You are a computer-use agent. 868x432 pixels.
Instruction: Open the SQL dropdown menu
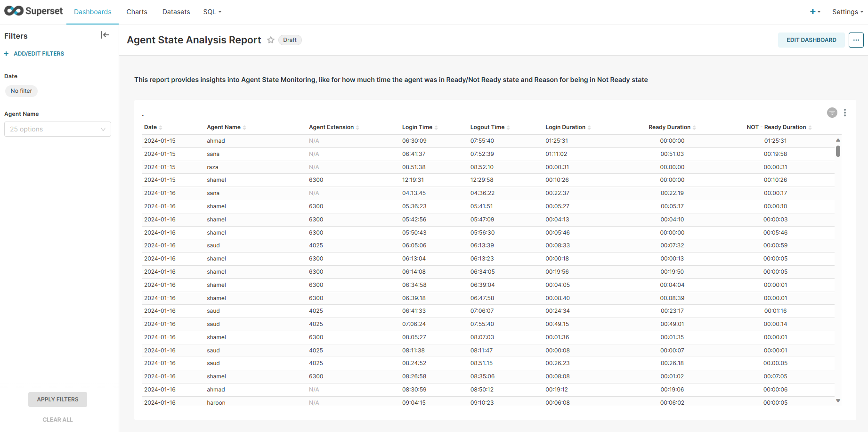click(x=212, y=12)
